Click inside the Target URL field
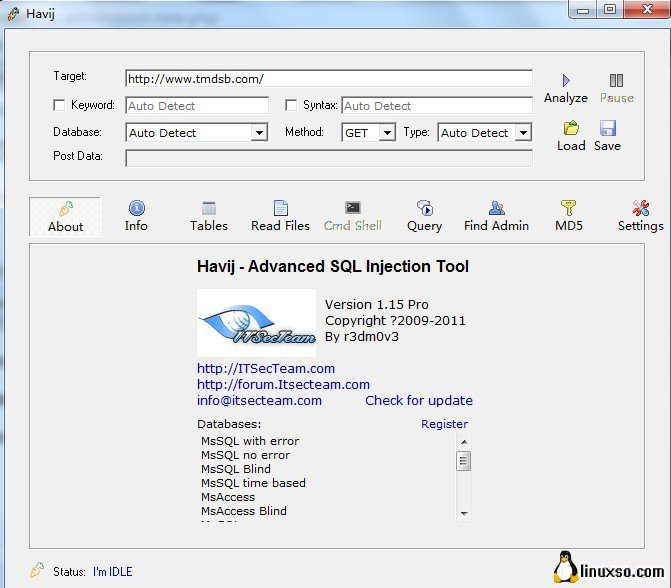The height and width of the screenshot is (588, 671). click(328, 79)
